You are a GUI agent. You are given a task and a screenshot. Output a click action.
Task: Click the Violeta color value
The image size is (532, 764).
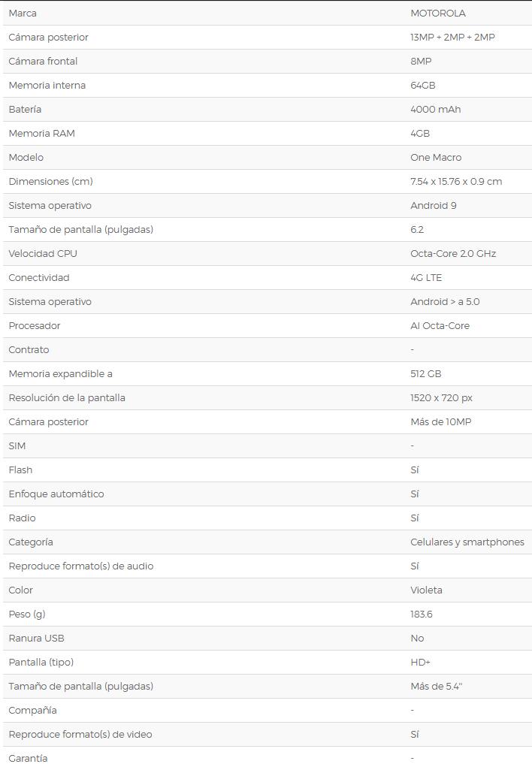426,590
